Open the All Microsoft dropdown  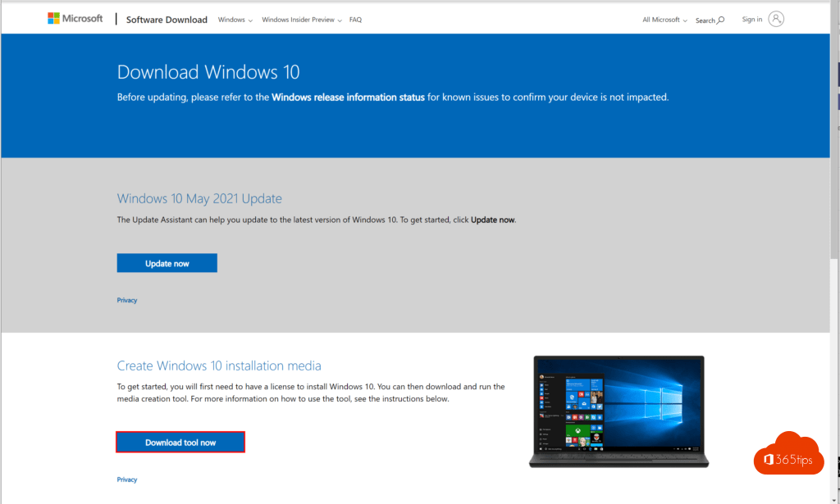[663, 20]
